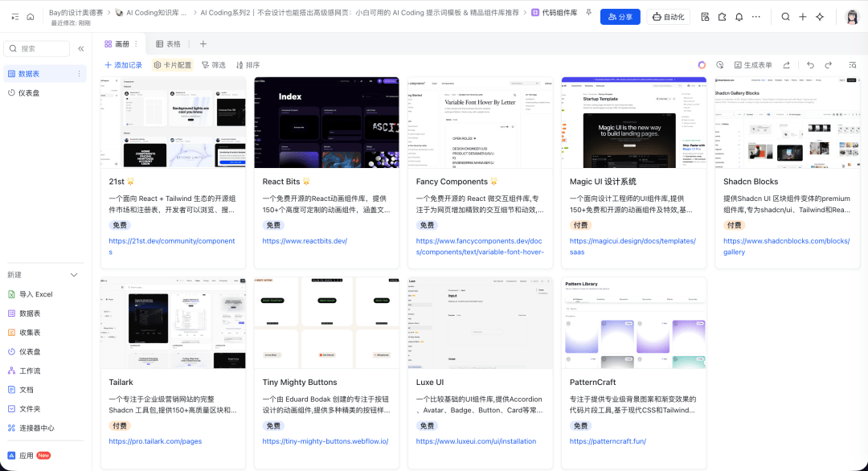
Task: Open the extensions puzzle icon
Action: coord(722,17)
